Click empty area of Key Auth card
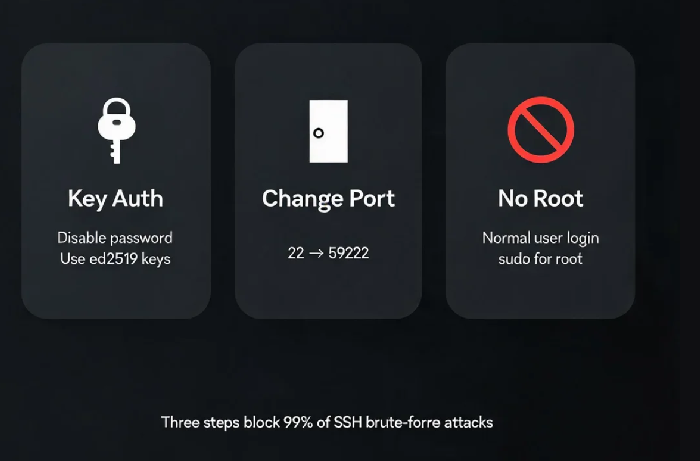 coord(116,292)
